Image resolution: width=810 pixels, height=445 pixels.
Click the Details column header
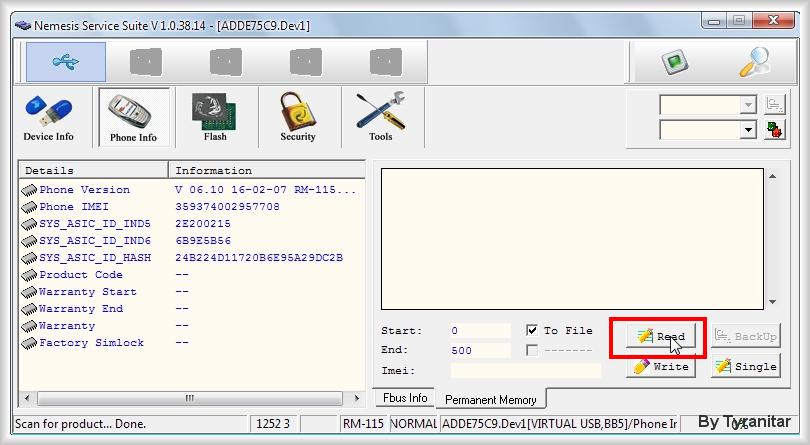click(93, 170)
